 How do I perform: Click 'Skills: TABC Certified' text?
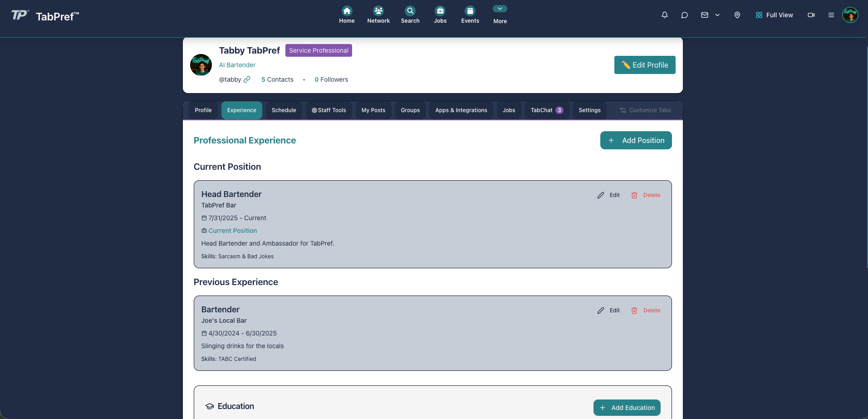pyautogui.click(x=229, y=359)
